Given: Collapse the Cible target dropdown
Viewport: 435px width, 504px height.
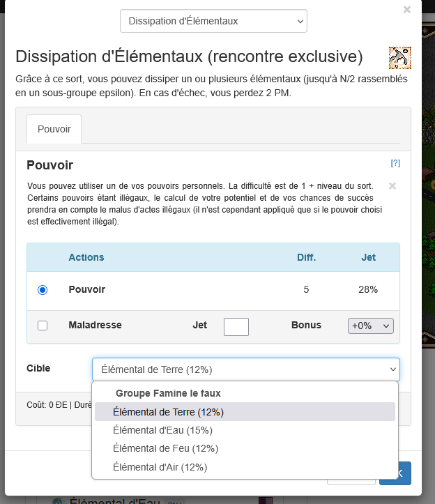Looking at the screenshot, I should coord(246,369).
